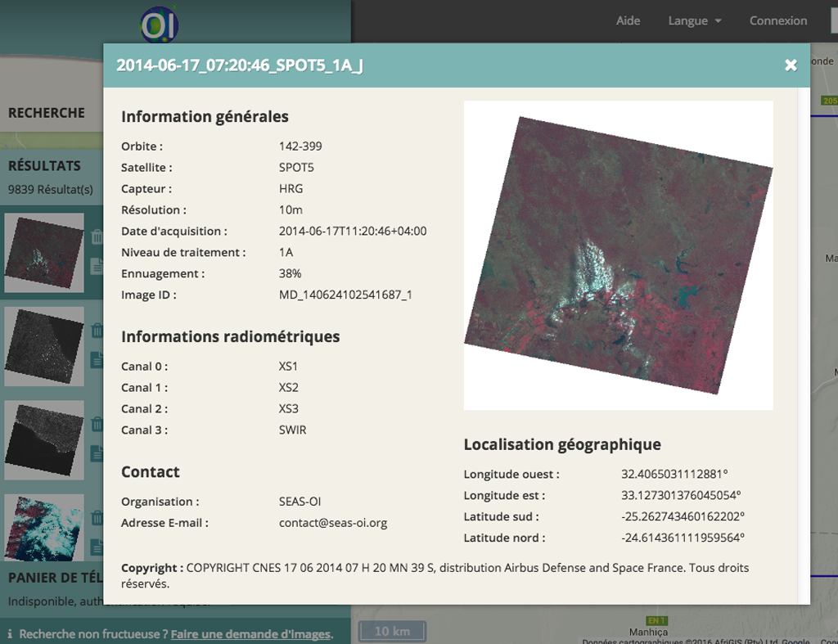Select the second grayscale radar thumbnail
The height and width of the screenshot is (644, 838).
point(44,346)
